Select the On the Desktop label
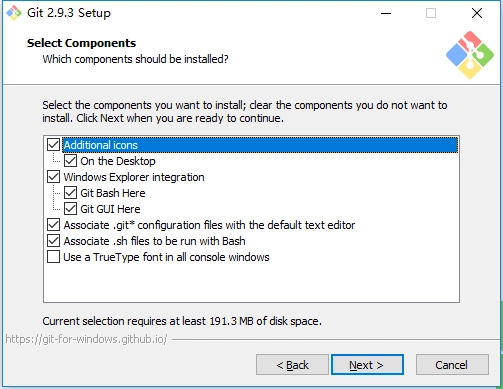 pos(118,161)
